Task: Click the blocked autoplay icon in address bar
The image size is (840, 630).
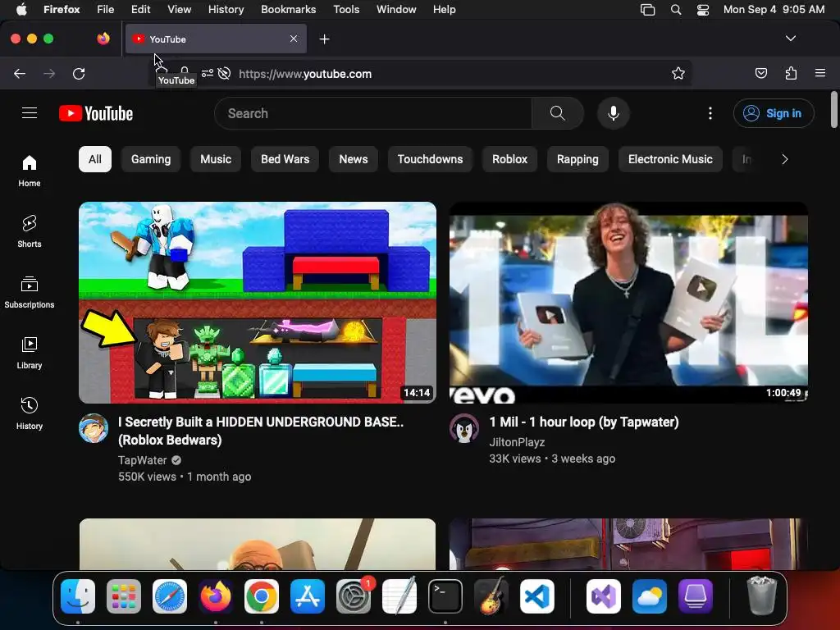Action: [225, 73]
